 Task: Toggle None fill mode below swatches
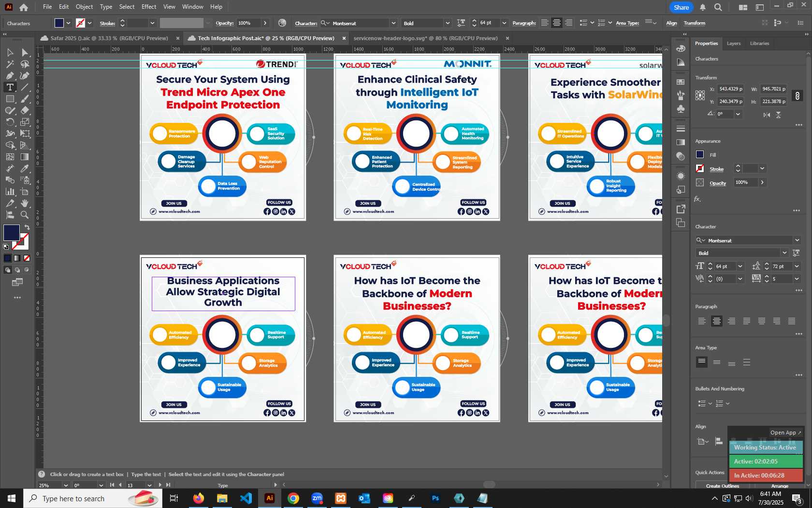(x=27, y=258)
